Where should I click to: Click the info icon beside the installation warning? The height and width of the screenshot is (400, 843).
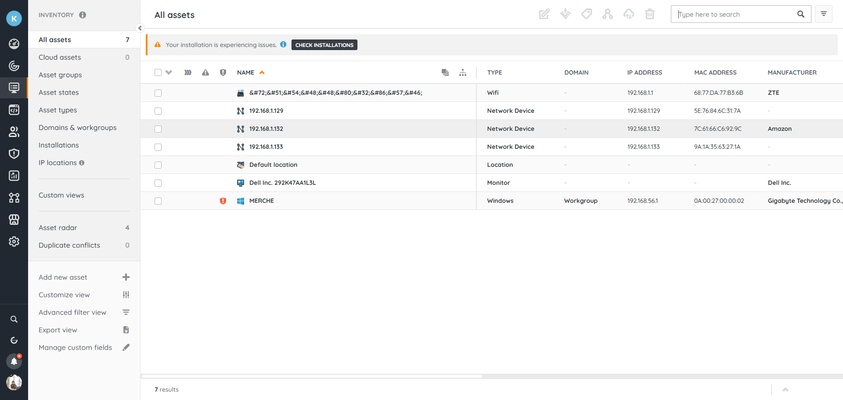(x=283, y=45)
